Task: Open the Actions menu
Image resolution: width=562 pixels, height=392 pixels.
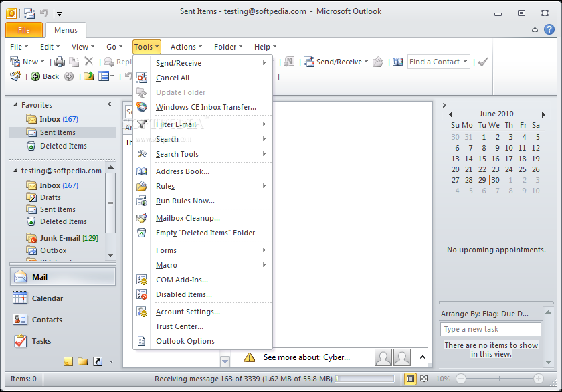Action: pyautogui.click(x=186, y=47)
